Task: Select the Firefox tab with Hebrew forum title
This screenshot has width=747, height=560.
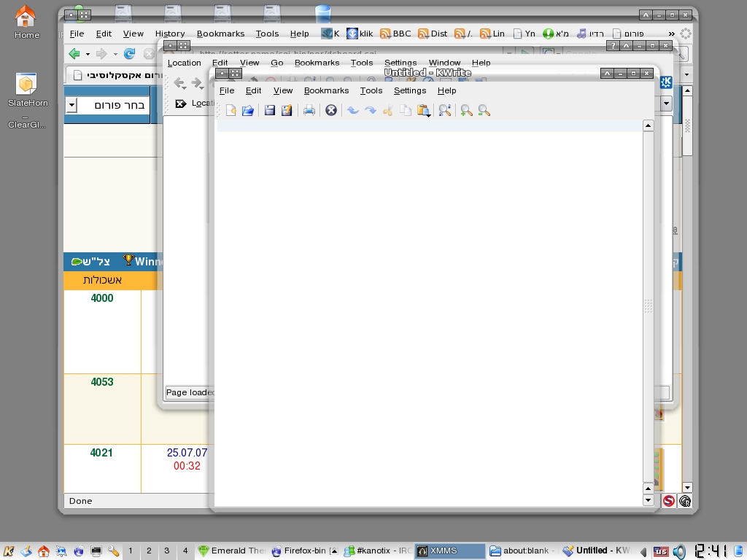Action: (115, 75)
